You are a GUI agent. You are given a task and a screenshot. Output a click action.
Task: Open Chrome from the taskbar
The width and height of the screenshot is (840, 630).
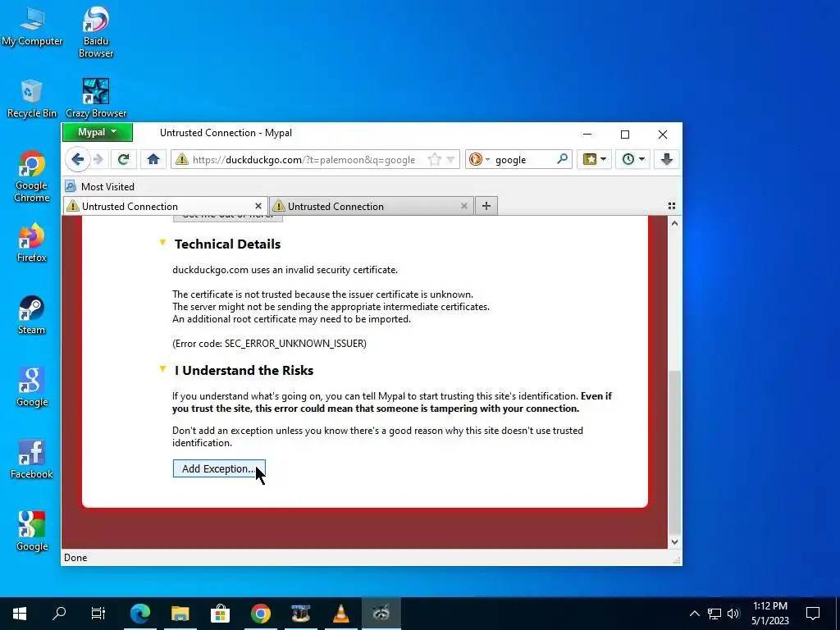coord(261,614)
